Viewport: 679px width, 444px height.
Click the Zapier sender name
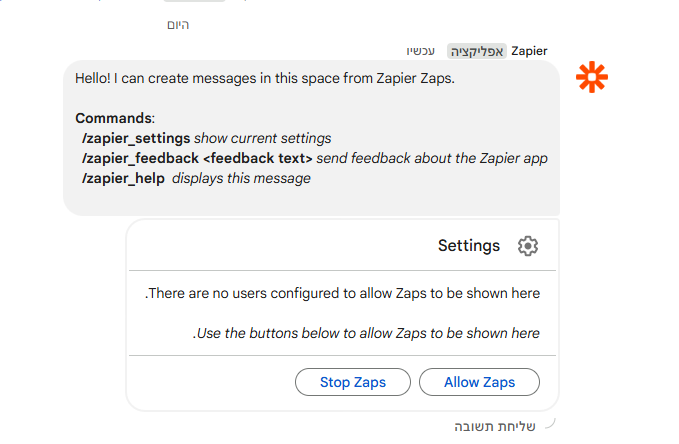coord(529,50)
